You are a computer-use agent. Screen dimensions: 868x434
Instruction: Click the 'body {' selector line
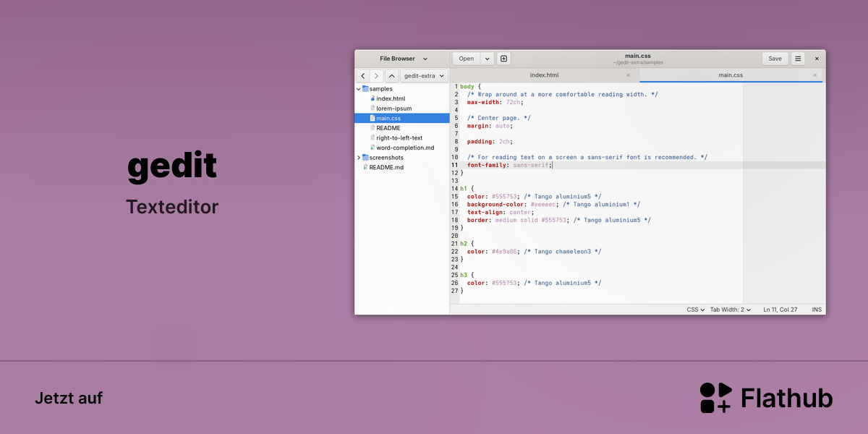470,87
